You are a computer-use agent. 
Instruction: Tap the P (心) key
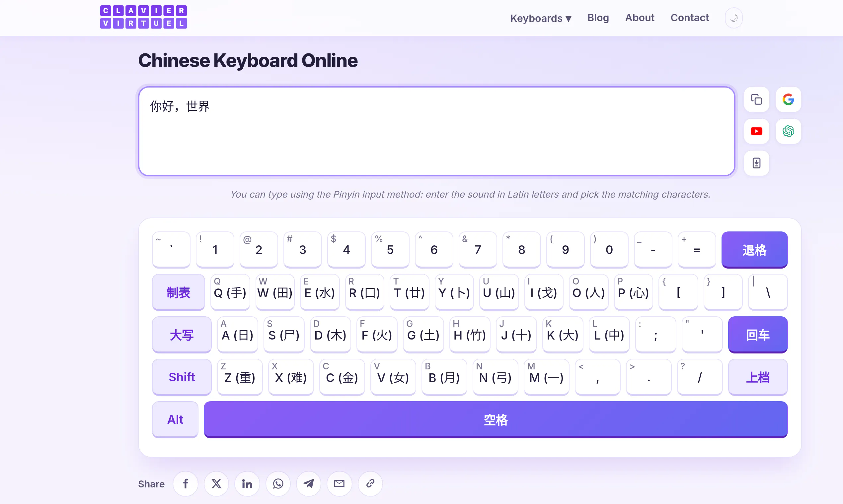[x=633, y=292]
